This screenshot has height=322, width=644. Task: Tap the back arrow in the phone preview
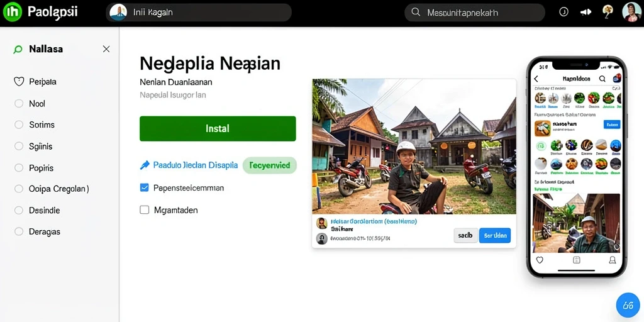coord(536,79)
